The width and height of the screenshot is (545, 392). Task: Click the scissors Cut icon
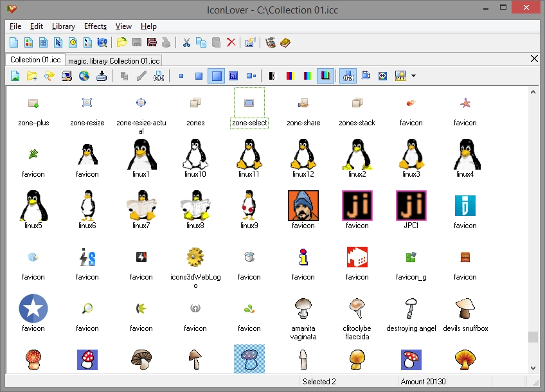(186, 43)
